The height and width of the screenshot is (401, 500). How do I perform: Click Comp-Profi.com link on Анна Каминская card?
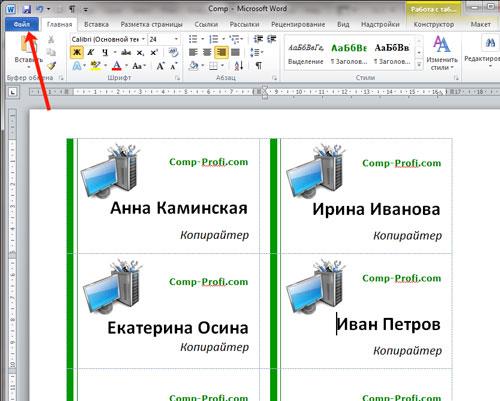209,162
